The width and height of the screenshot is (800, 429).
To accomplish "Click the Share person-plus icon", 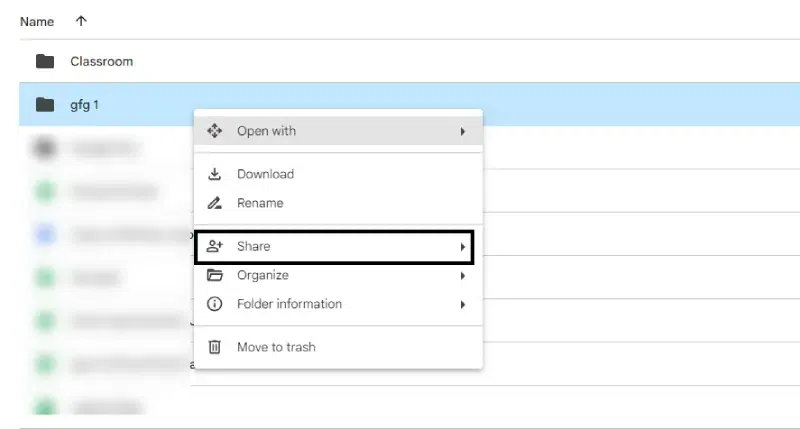I will pos(214,246).
